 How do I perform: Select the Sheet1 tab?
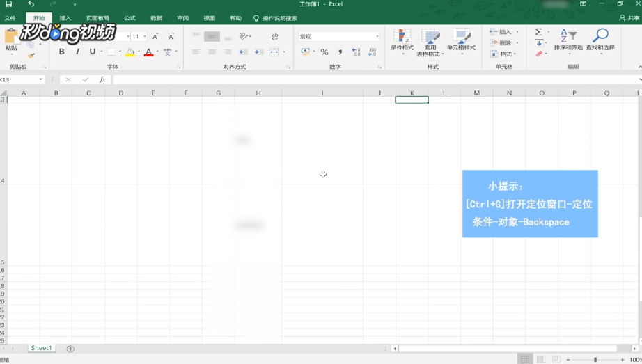[x=41, y=348]
